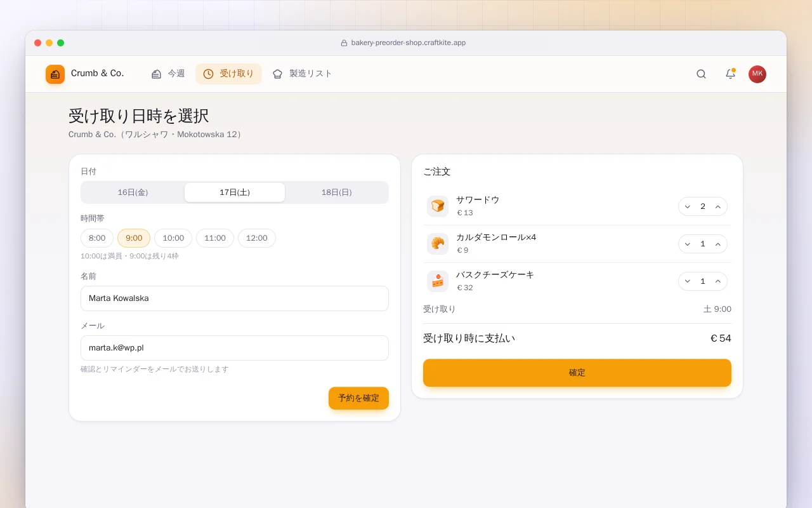Click the カルダモンロール croissant thumbnail

coord(438,244)
